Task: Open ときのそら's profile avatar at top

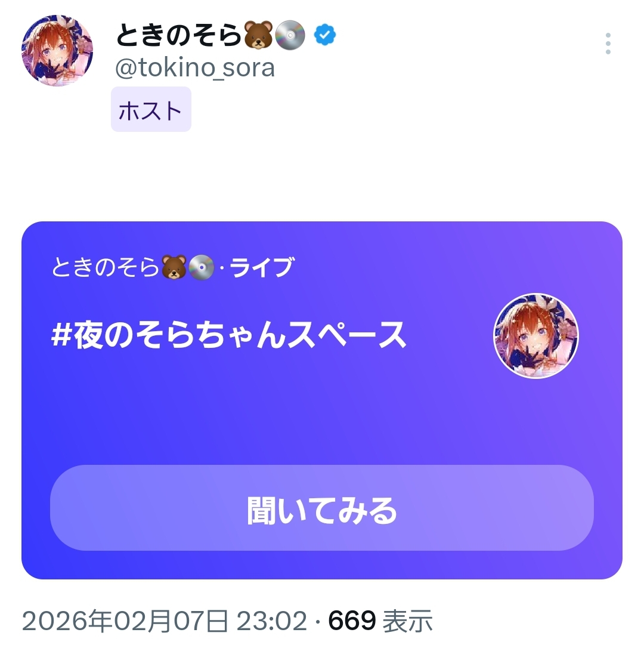Action: point(57,50)
